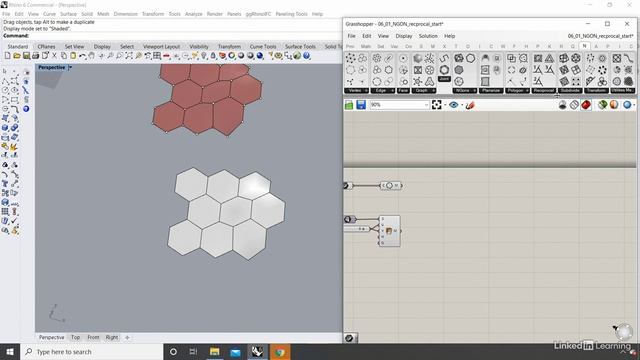Open Chrome from the taskbar
640x360 pixels.
pos(280,352)
